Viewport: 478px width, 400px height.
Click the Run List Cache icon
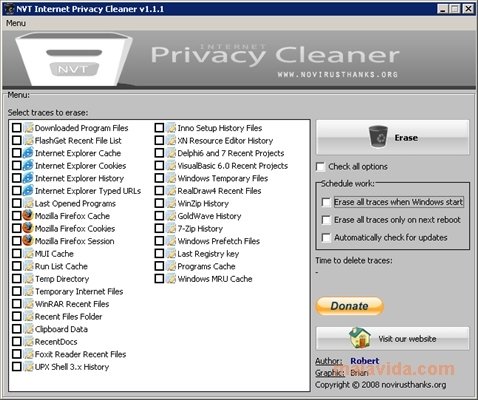click(x=29, y=266)
